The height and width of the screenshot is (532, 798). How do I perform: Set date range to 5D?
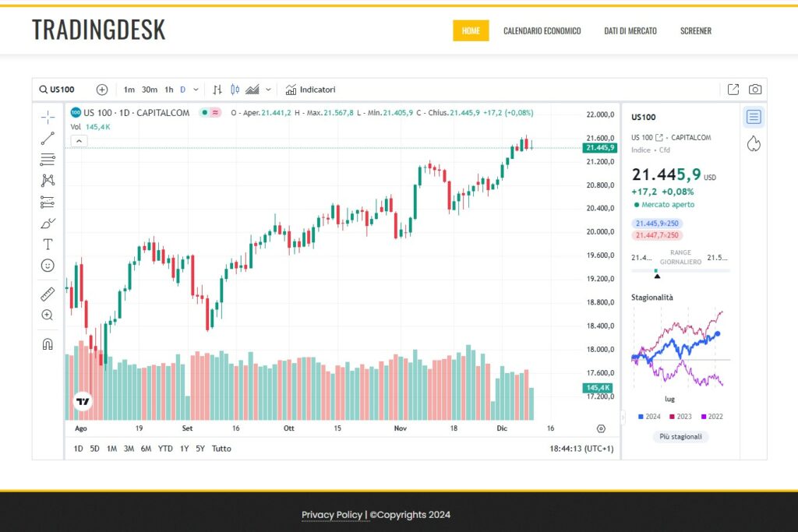pyautogui.click(x=94, y=449)
